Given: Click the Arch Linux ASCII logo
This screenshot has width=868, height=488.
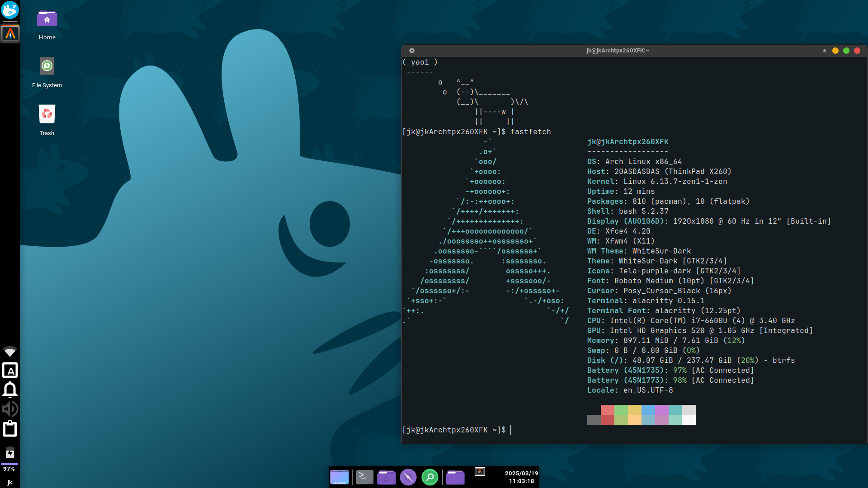Looking at the screenshot, I should tap(486, 231).
